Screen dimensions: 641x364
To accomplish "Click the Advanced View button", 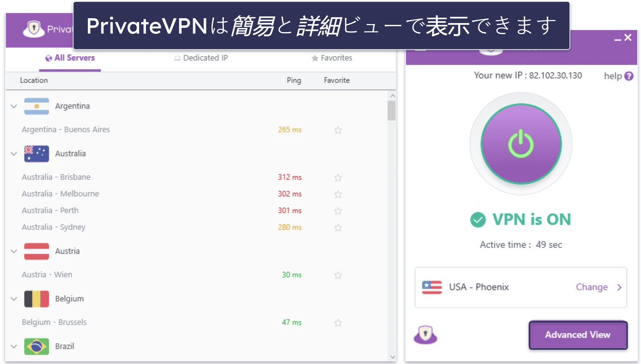I will [x=578, y=335].
